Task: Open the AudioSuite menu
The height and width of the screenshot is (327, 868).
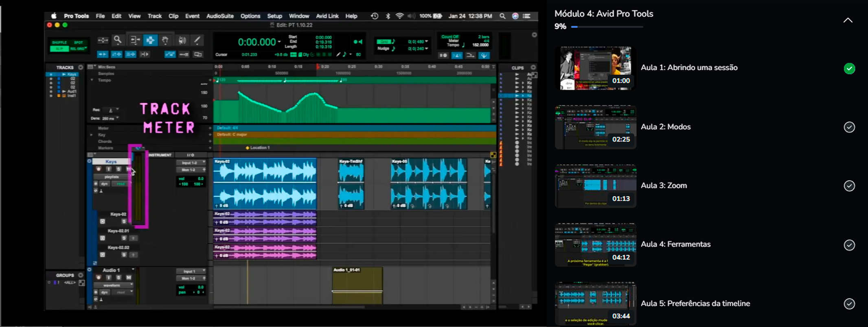Action: point(220,16)
